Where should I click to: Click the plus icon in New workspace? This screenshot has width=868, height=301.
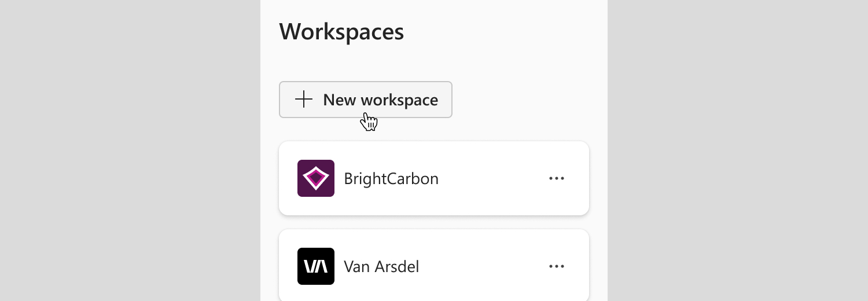(x=304, y=100)
